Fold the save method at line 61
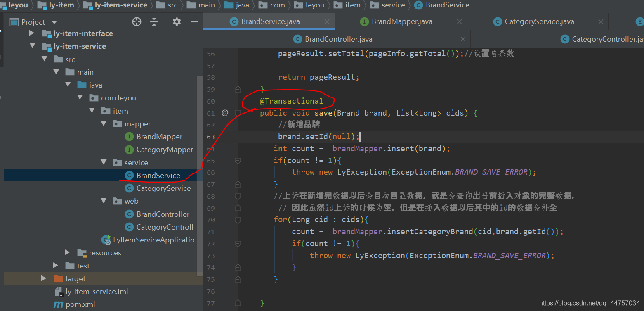Image resolution: width=644 pixels, height=311 pixels. [x=238, y=113]
